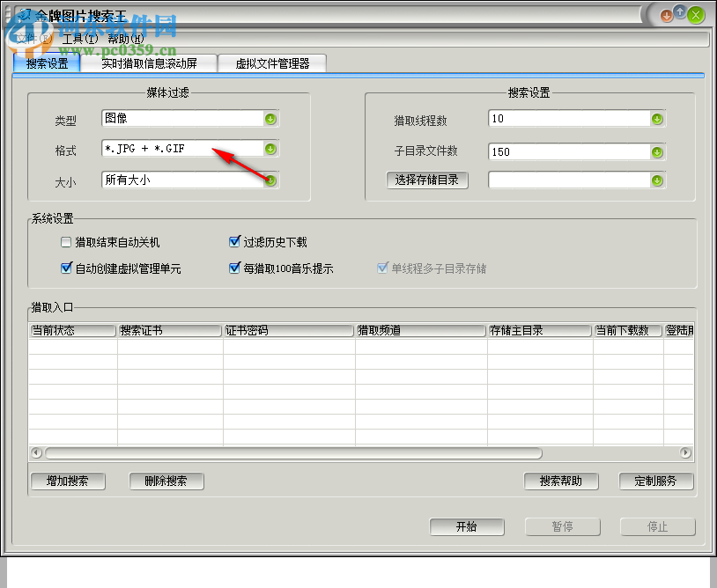Screen dimensions: 717x588
Task: Switch to the 虚拟文件管理器 tab
Action: 272,62
